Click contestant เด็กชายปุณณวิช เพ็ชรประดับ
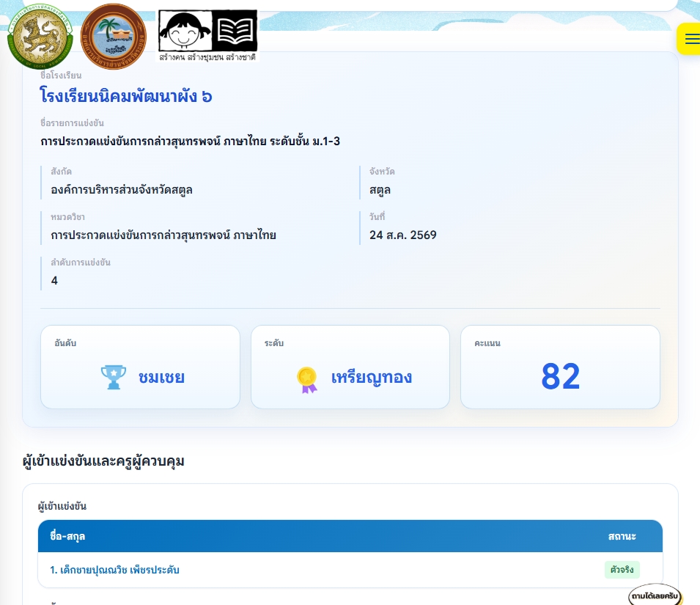 click(115, 570)
